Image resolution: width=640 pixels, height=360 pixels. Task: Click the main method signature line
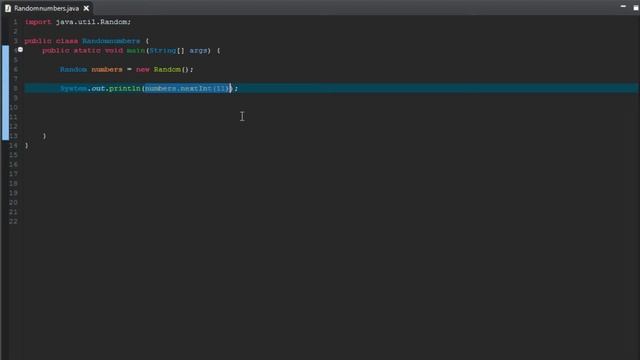131,51
